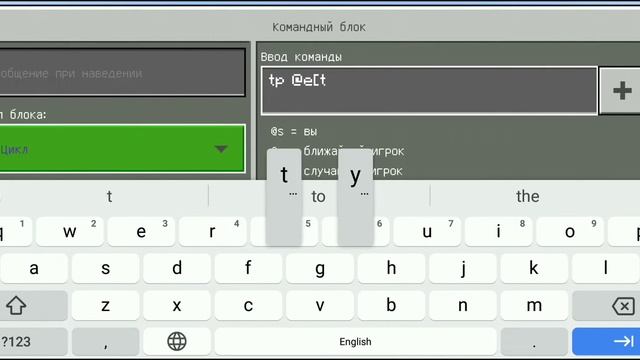Tap the s key
Viewport: 640px width, 360px height.
[x=106, y=268]
